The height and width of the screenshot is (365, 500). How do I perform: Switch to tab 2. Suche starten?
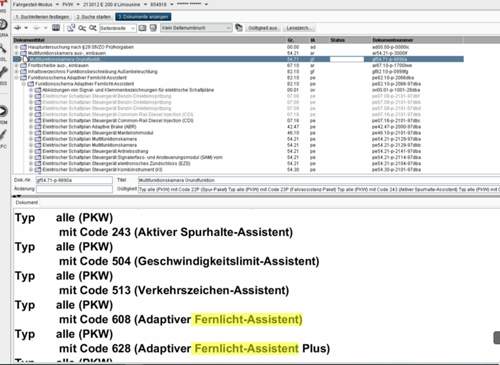tap(93, 17)
